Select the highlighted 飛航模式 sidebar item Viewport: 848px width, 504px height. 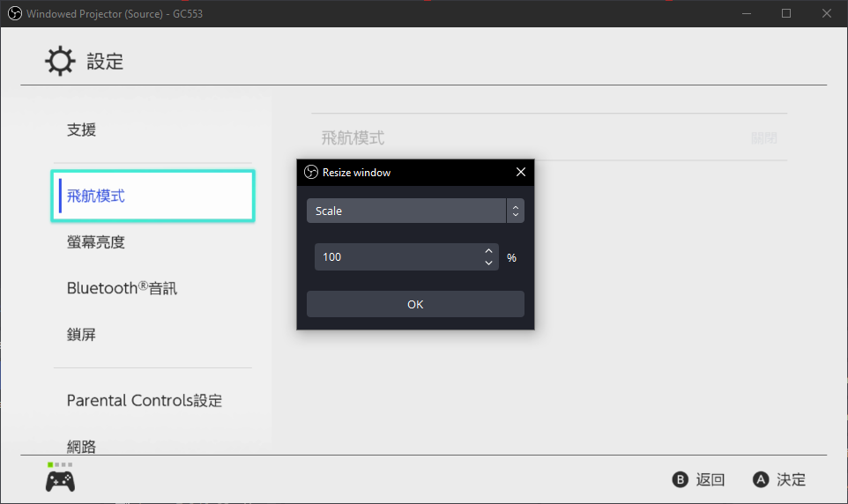click(x=153, y=196)
